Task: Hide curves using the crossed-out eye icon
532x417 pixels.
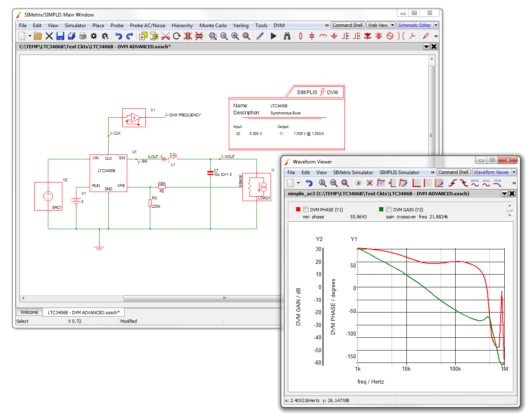Action: pyautogui.click(x=370, y=183)
